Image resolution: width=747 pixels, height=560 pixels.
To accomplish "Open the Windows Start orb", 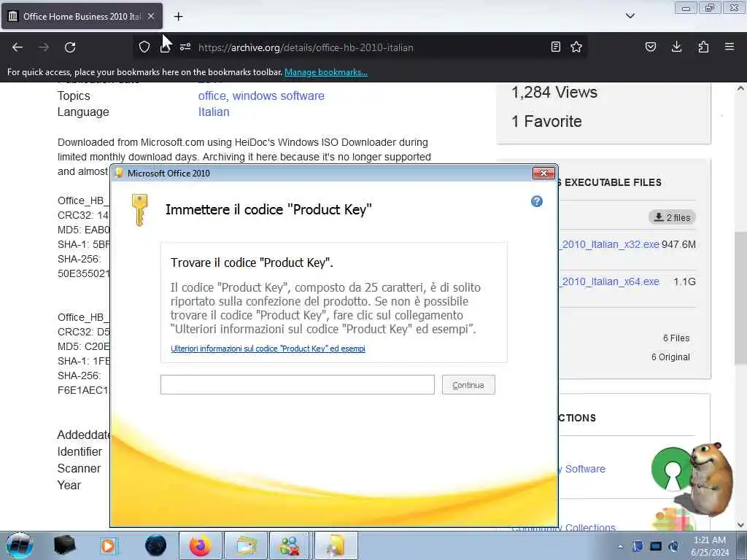I will tap(20, 545).
